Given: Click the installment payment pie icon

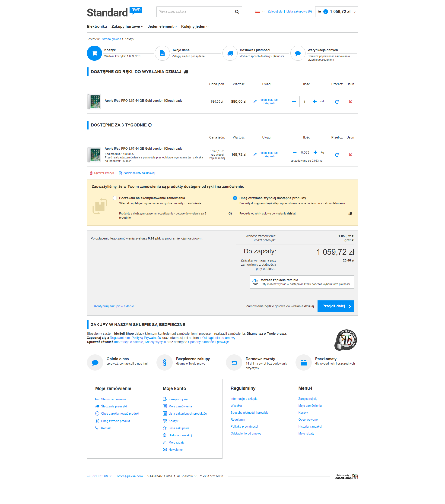Looking at the screenshot, I should pyautogui.click(x=255, y=282).
